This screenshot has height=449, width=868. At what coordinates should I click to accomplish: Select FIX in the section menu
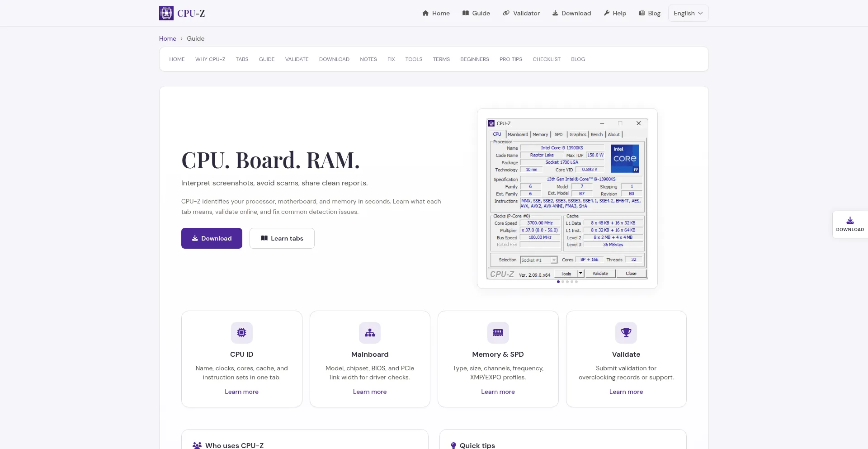coord(391,59)
